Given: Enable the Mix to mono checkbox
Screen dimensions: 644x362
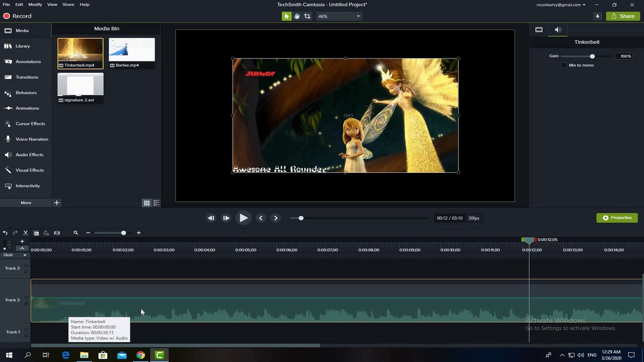Looking at the screenshot, I should pos(564,65).
